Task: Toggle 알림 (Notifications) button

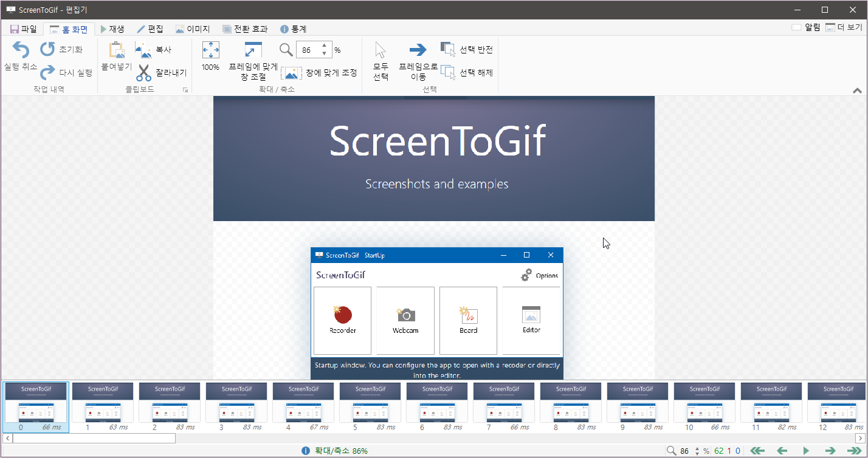Action: (806, 27)
